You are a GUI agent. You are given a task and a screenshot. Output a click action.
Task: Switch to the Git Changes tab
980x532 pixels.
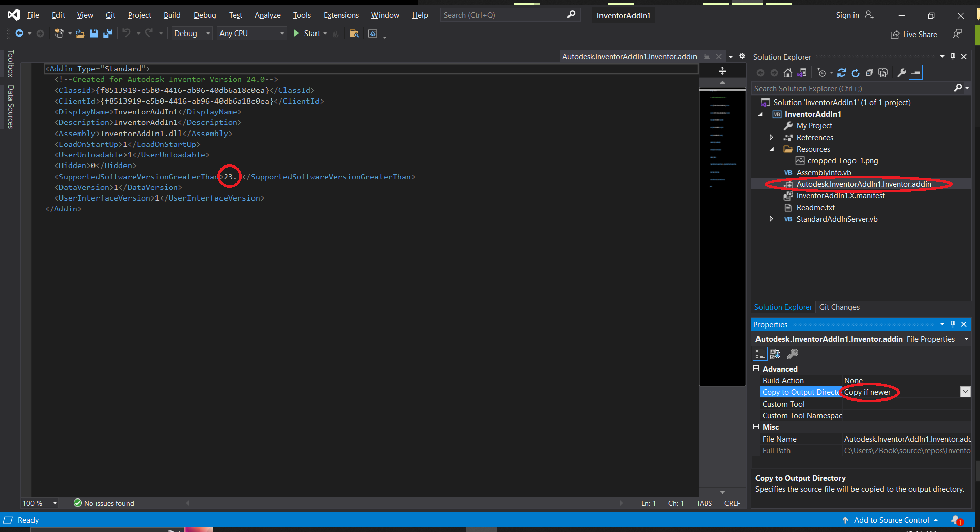tap(839, 307)
